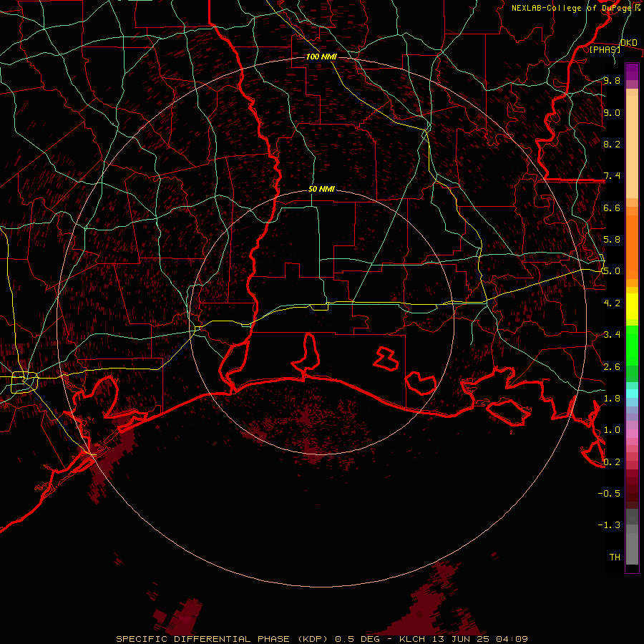644x644 pixels.
Task: Pick the light peach swatch on the color bar
Action: [632, 148]
